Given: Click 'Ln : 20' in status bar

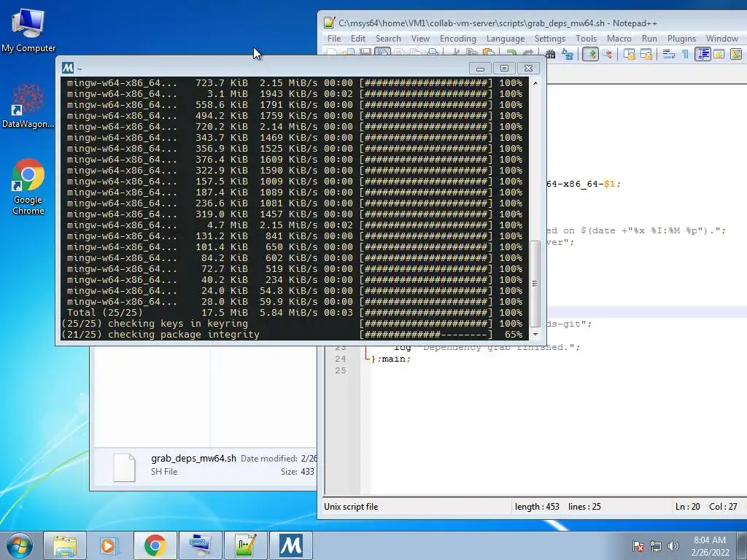Looking at the screenshot, I should (687, 507).
